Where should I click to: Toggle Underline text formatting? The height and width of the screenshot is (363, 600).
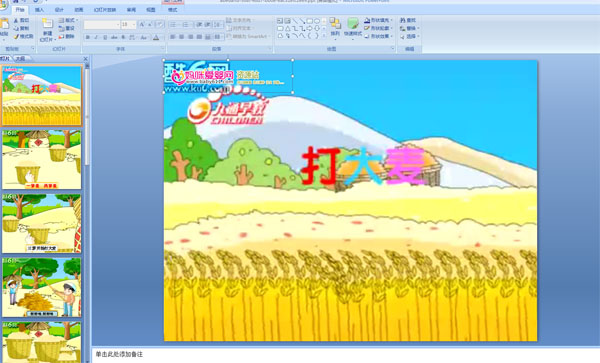pyautogui.click(x=105, y=37)
